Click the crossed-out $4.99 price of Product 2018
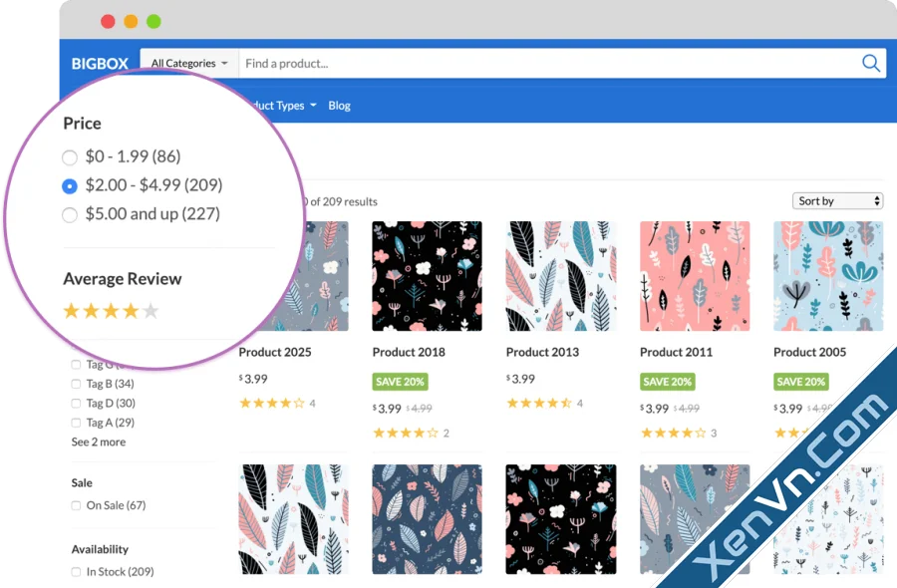Image resolution: width=897 pixels, height=588 pixels. (x=419, y=409)
